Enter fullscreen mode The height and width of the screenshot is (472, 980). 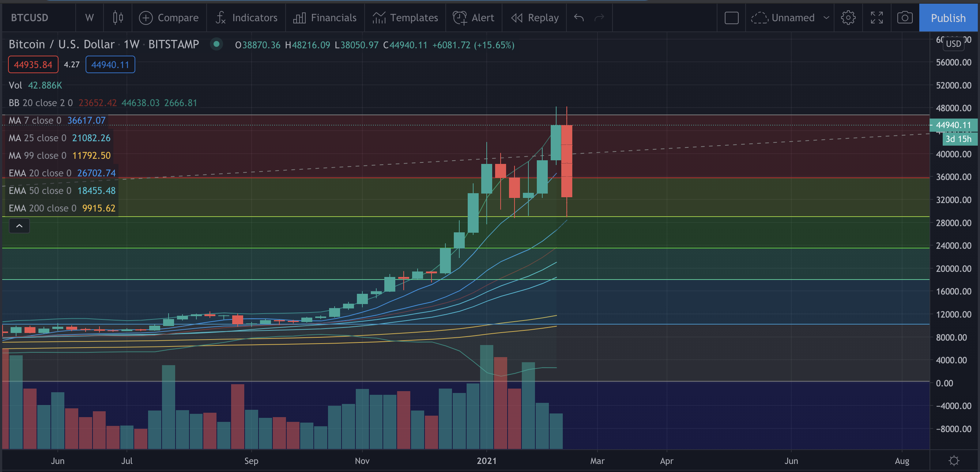(877, 18)
